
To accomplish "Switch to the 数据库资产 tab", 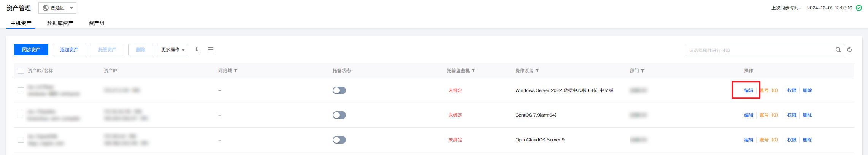I will 60,23.
